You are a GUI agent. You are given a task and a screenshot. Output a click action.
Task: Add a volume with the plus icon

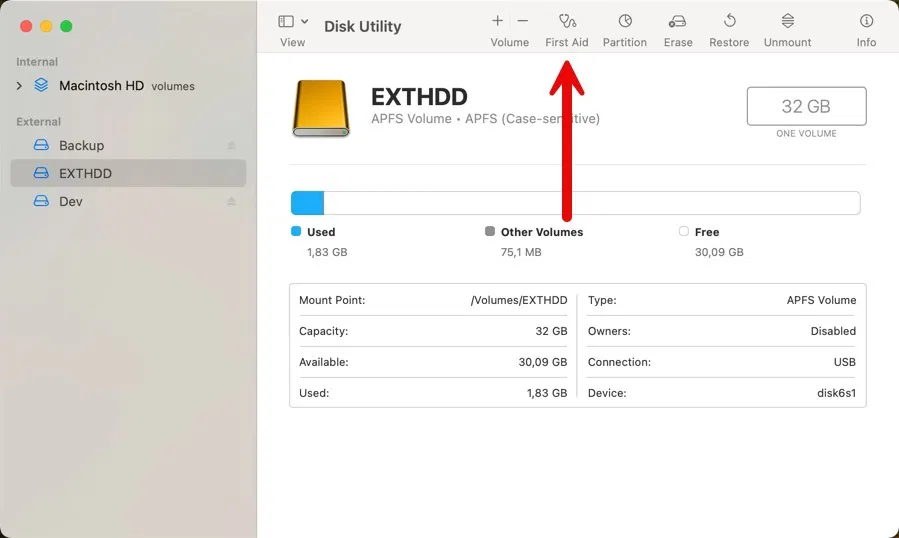click(497, 21)
